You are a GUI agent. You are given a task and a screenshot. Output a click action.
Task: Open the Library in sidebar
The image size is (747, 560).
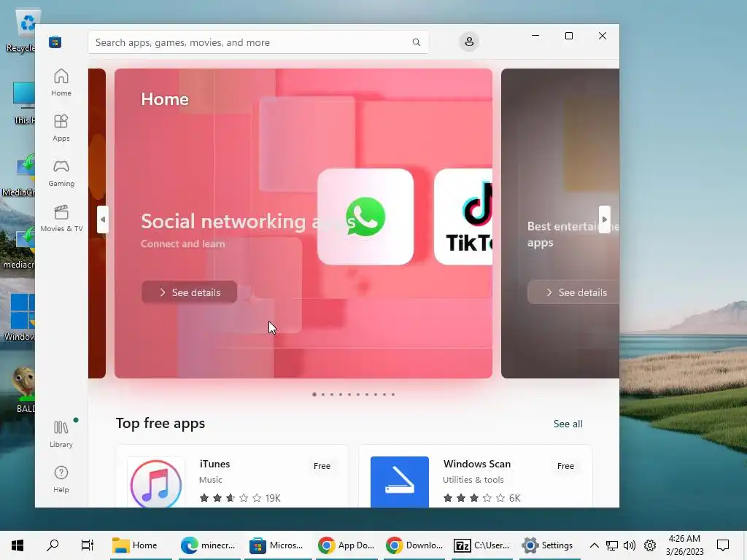[x=61, y=435]
